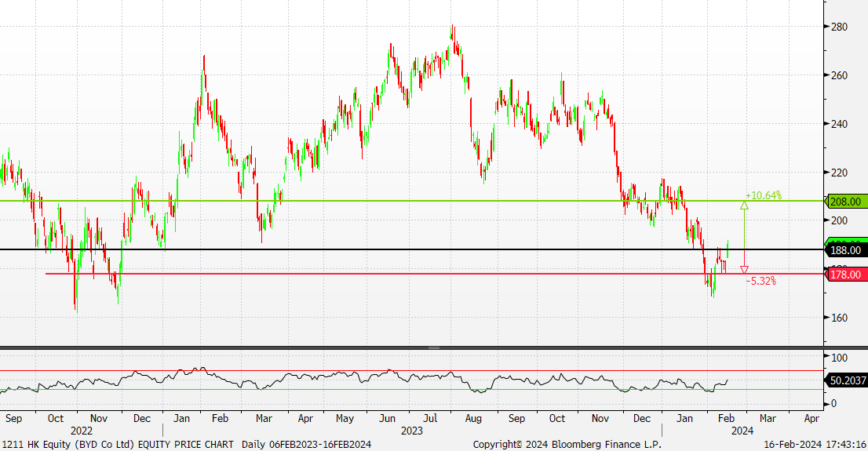Click the Mar label in 2024
The image size is (868, 451).
[768, 418]
